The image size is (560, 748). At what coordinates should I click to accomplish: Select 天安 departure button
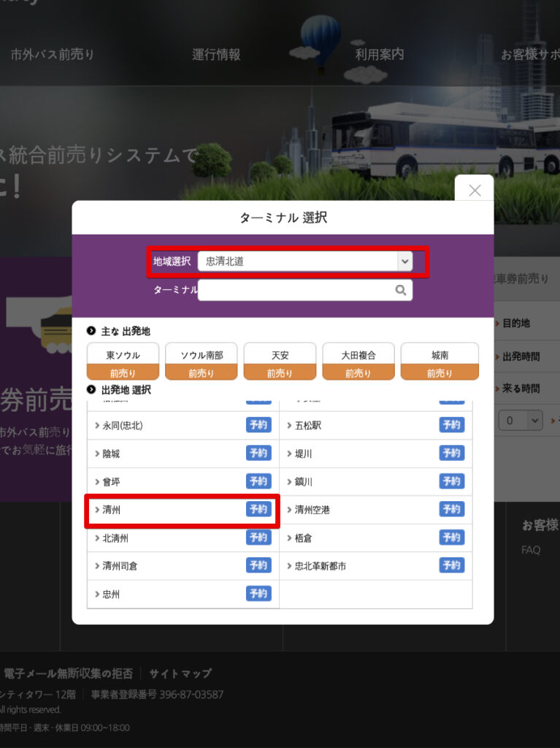(280, 361)
